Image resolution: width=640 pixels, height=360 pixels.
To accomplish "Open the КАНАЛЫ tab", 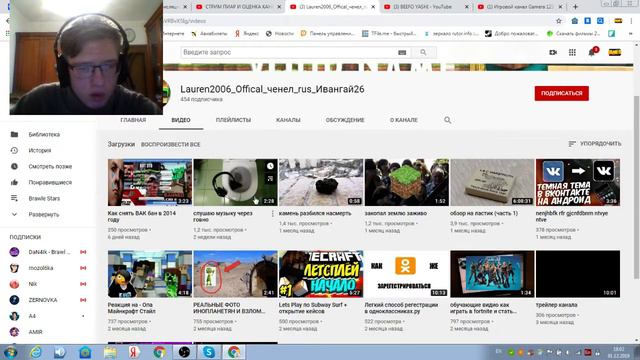I will pos(288,120).
